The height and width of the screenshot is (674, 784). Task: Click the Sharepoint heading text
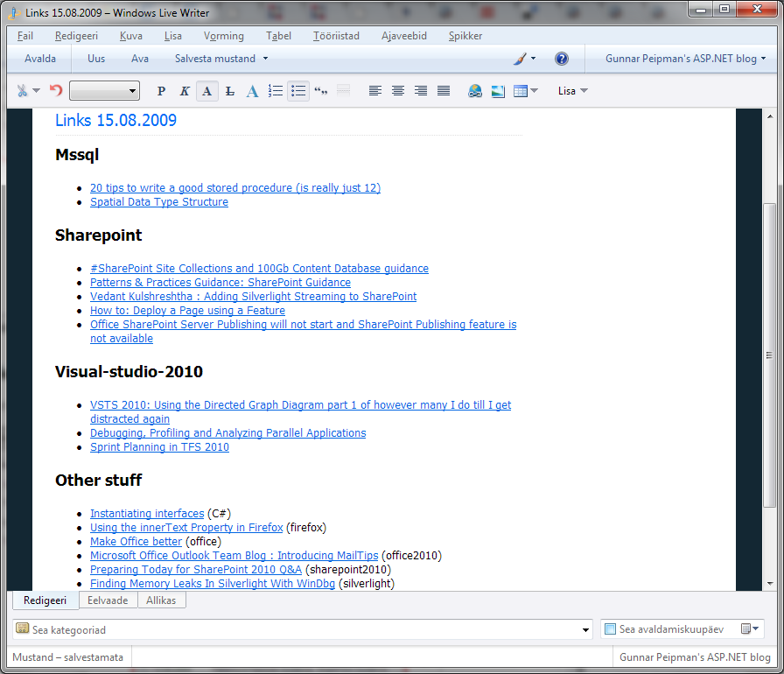[x=99, y=235]
